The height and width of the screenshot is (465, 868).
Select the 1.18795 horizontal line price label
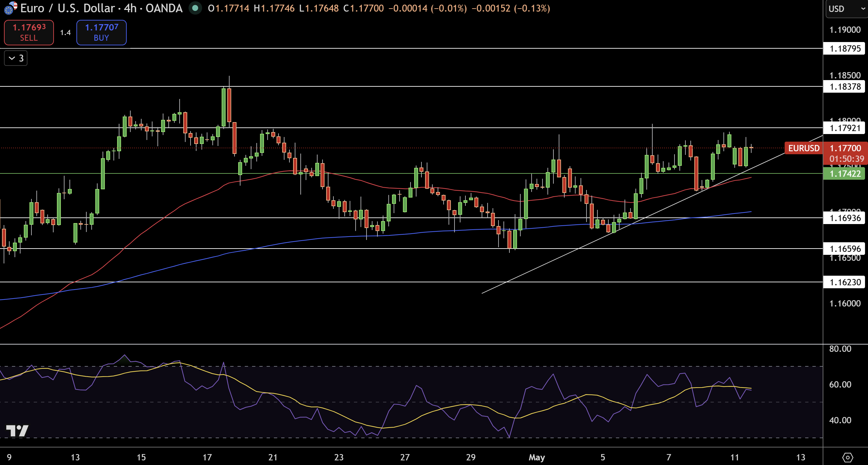click(x=845, y=49)
